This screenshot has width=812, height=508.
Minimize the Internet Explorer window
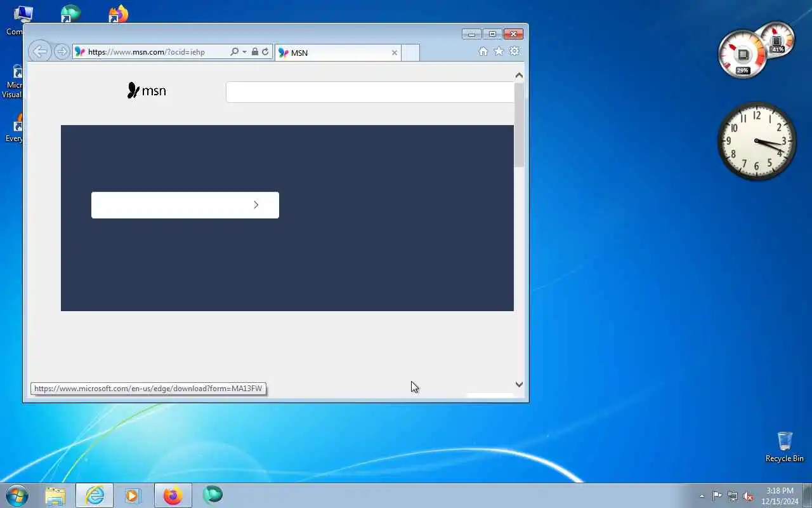coord(471,34)
